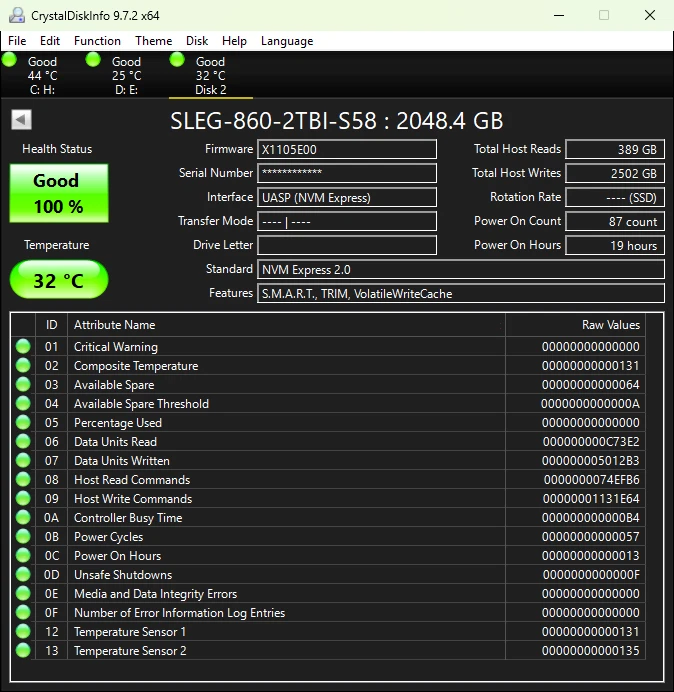Viewport: 674px width, 692px height.
Task: Click Power On Hours value 19 hours
Action: coord(615,245)
